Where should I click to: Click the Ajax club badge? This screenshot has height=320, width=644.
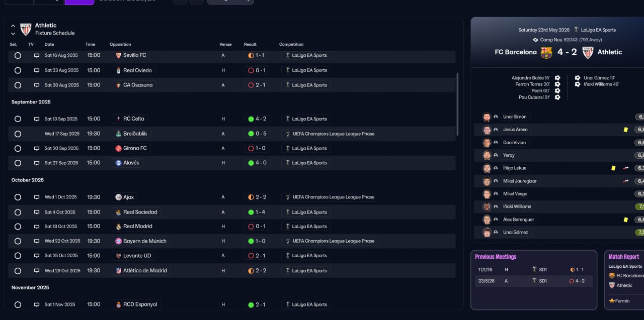pos(118,197)
